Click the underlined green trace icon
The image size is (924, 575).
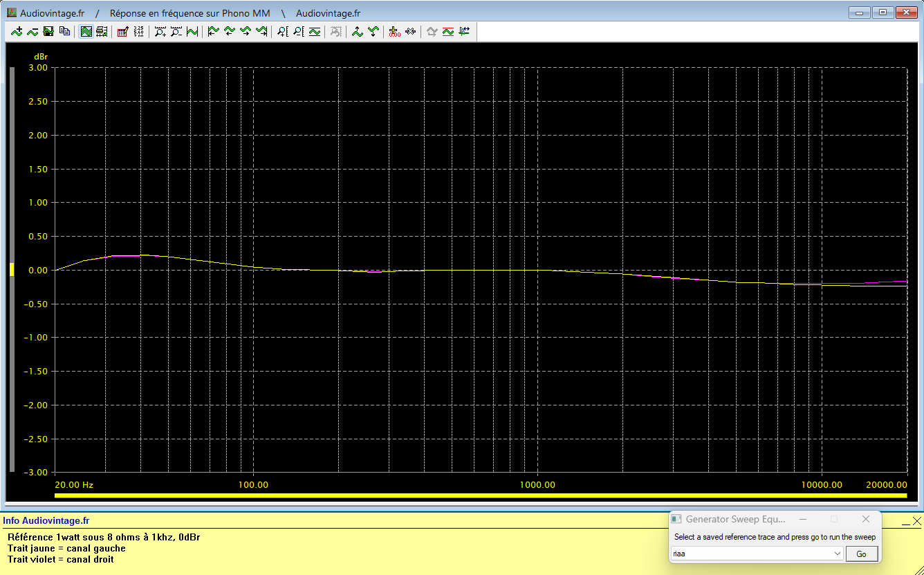315,31
